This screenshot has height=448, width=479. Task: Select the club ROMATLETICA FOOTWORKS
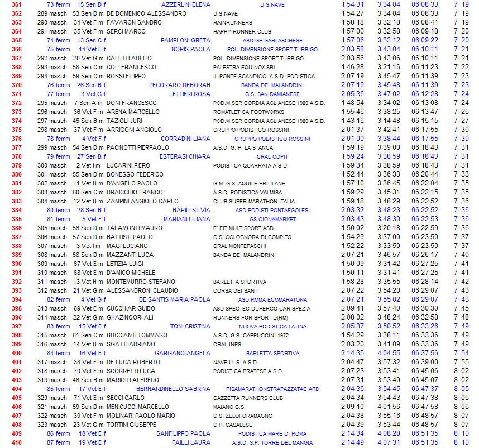[x=248, y=112]
